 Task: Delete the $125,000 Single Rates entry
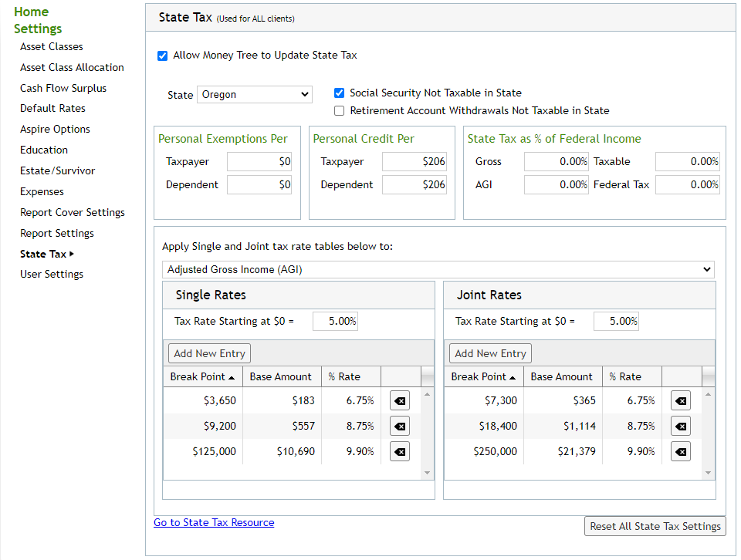pyautogui.click(x=400, y=452)
